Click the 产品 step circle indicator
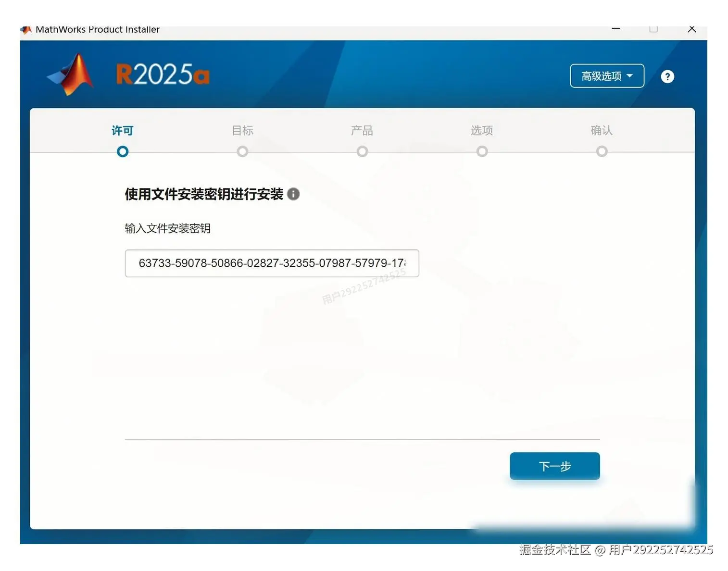The width and height of the screenshot is (728, 571). click(x=362, y=151)
